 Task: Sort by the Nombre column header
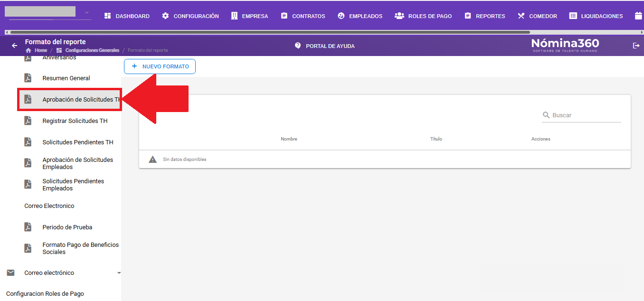(x=289, y=139)
